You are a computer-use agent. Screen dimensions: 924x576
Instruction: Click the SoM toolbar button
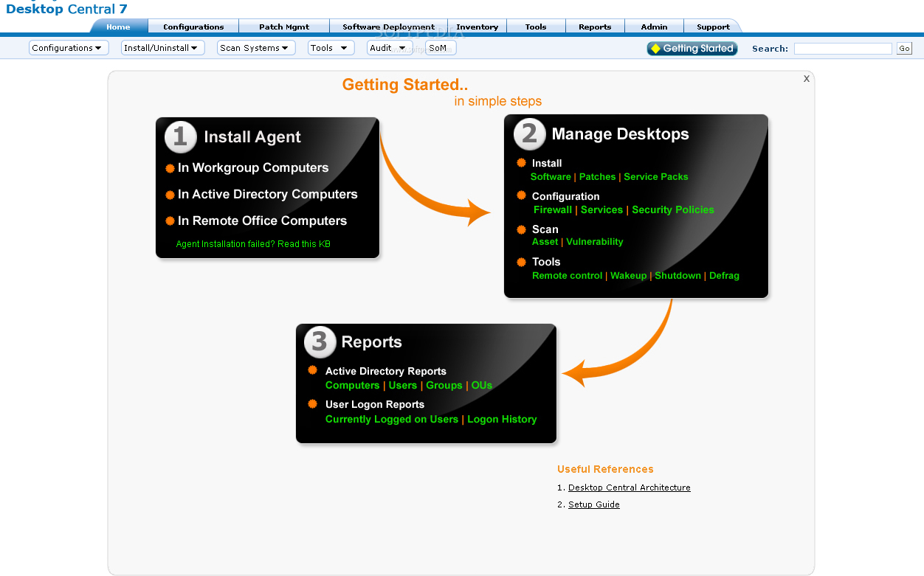(441, 48)
